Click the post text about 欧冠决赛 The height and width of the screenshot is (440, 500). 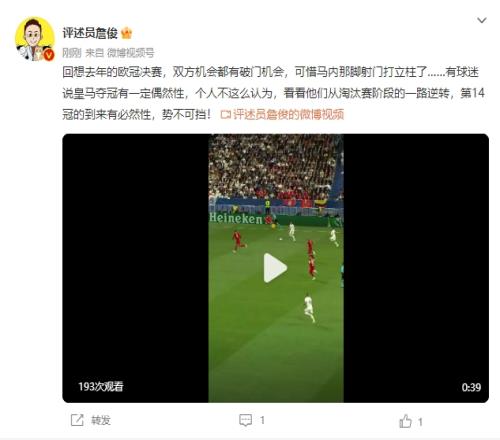point(273,93)
